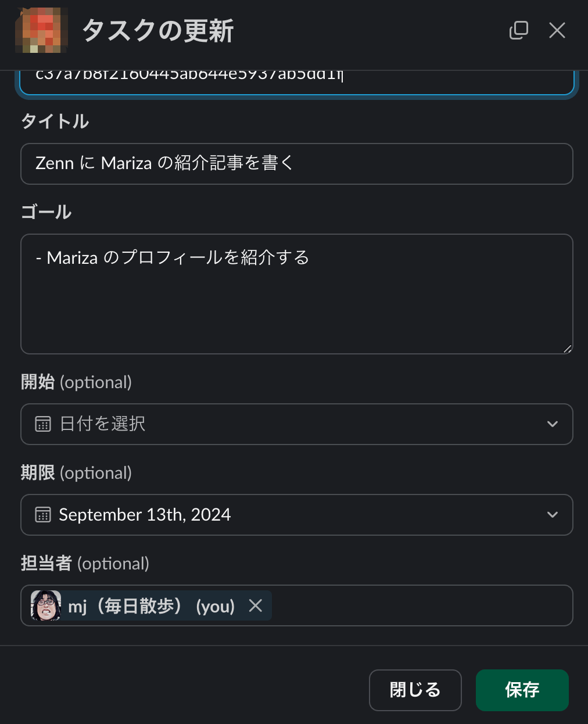Expand the 開始 date picker chevron

(553, 424)
